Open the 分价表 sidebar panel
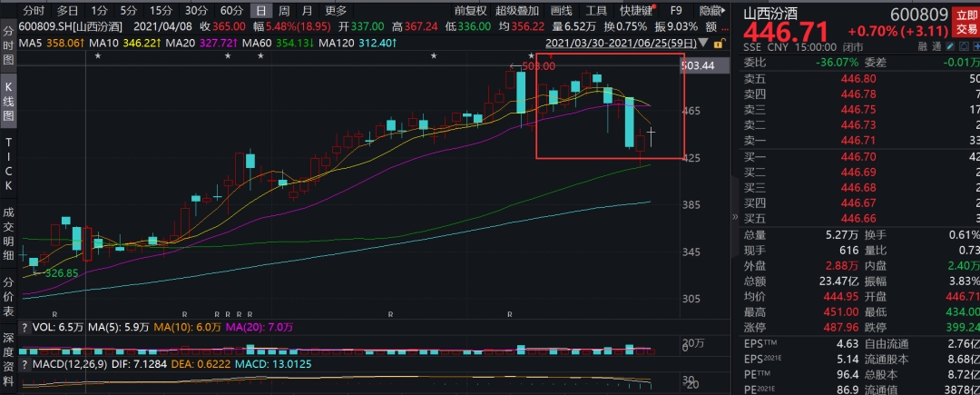Image resolution: width=980 pixels, height=395 pixels. click(x=9, y=295)
